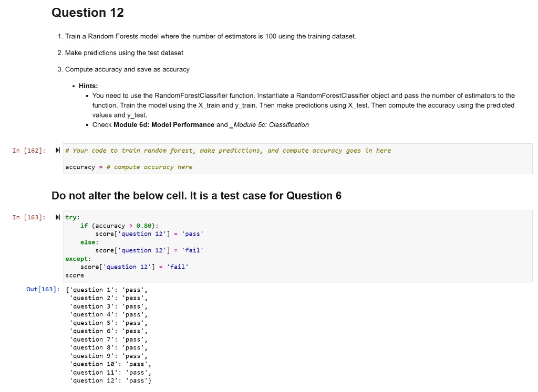Image resolution: width=538 pixels, height=392 pixels.
Task: Click the 'Make predictions using the test dataset' step
Action: 124,52
